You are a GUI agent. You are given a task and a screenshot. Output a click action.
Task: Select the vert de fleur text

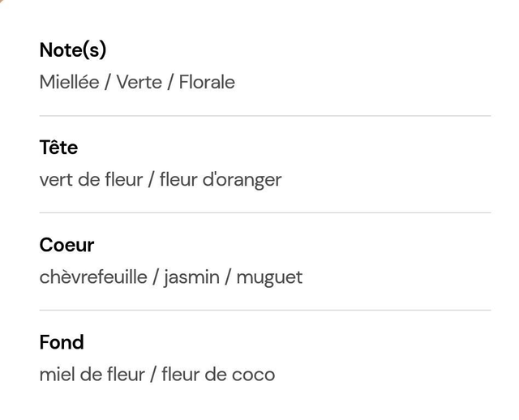point(91,179)
